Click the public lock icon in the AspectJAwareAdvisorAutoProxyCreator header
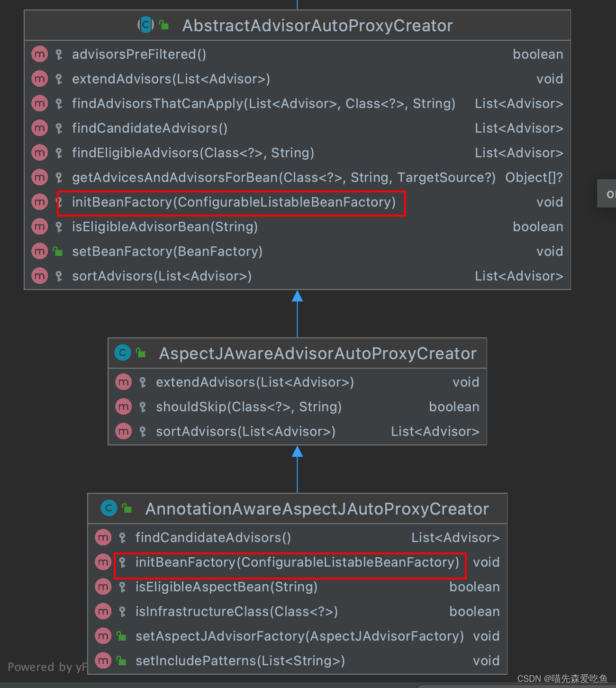 pos(141,353)
